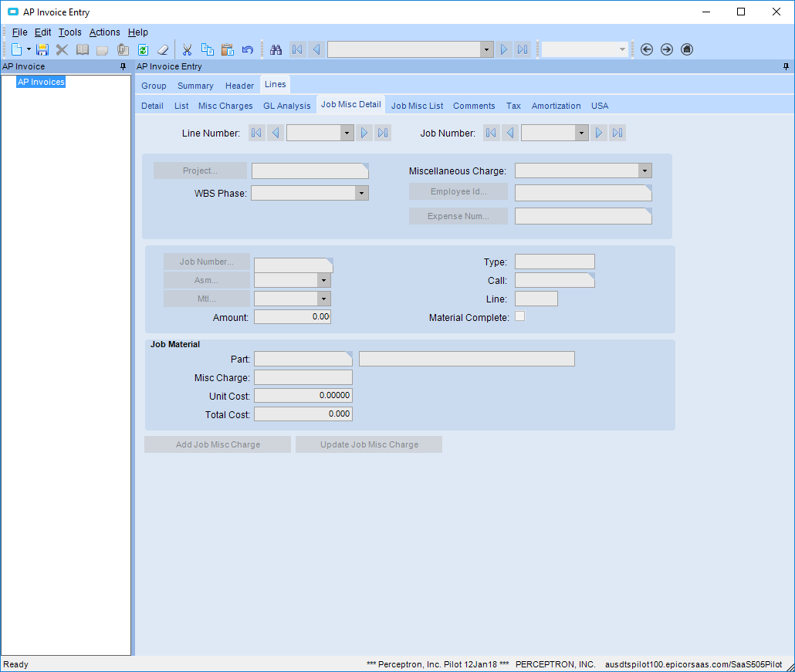
Task: Go to next Job Number record
Action: 599,133
